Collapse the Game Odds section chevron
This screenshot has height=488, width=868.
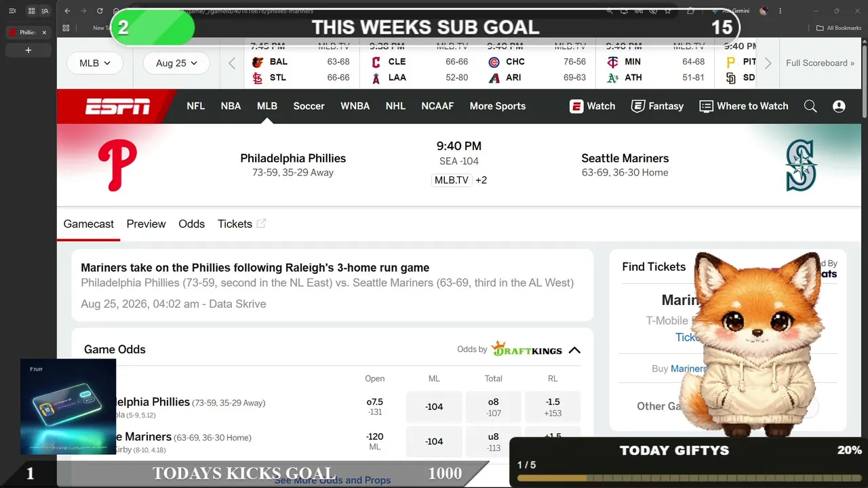tap(574, 350)
